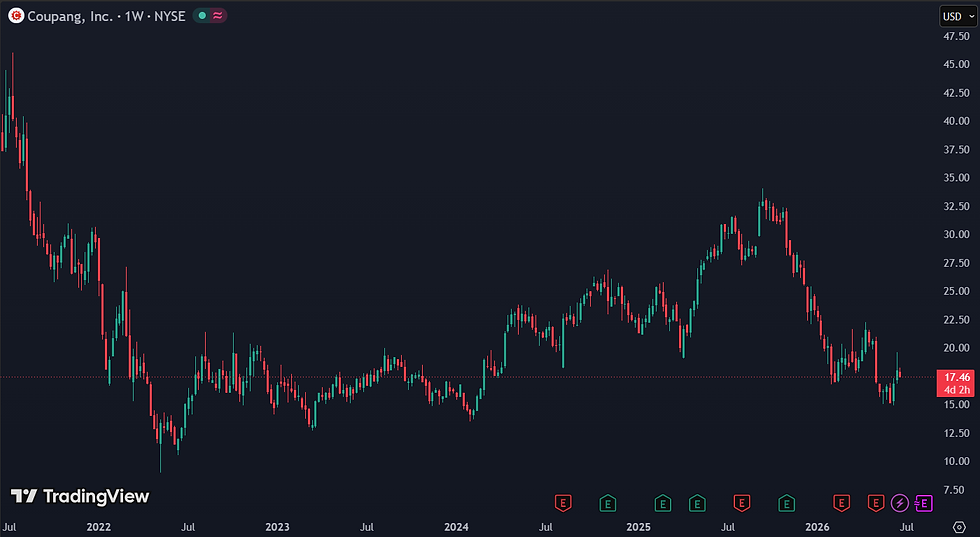Image resolution: width=980 pixels, height=537 pixels.
Task: Click the 25.00 price scale label
Action: click(x=956, y=291)
